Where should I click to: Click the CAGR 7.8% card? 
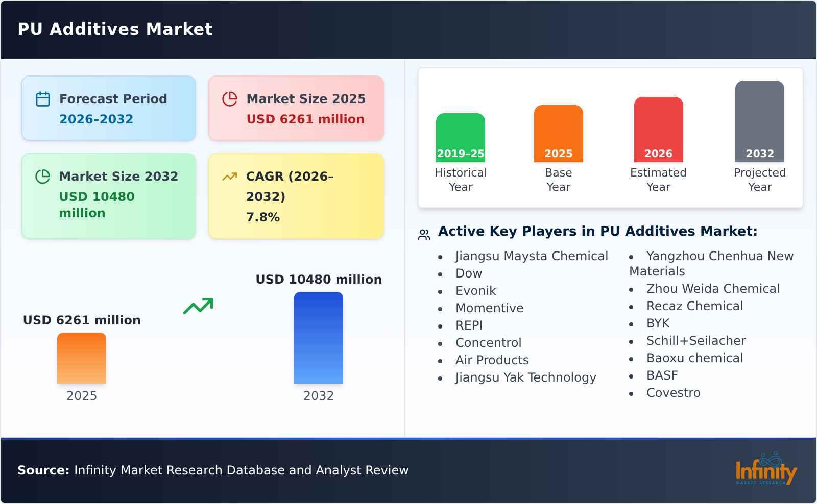tap(295, 195)
